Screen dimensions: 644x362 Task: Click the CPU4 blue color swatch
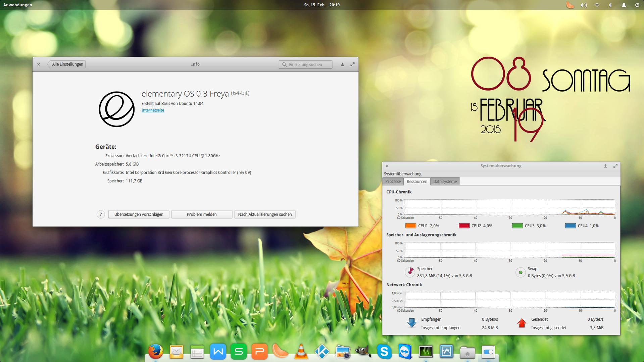tap(571, 226)
